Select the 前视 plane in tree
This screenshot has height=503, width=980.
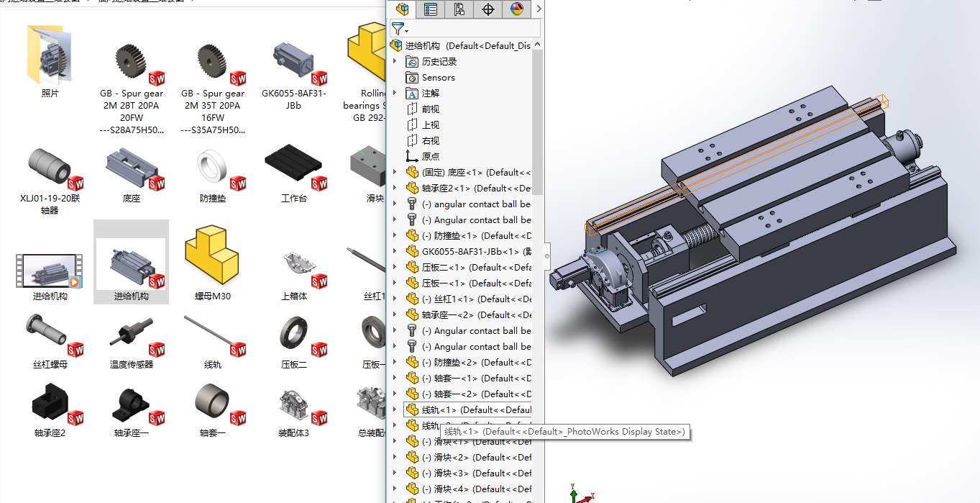(x=430, y=109)
